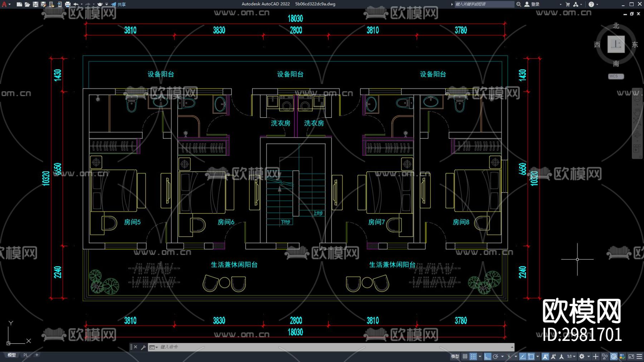Switch to the 模型 layout tab
This screenshot has width=644, height=362.
tap(12, 355)
